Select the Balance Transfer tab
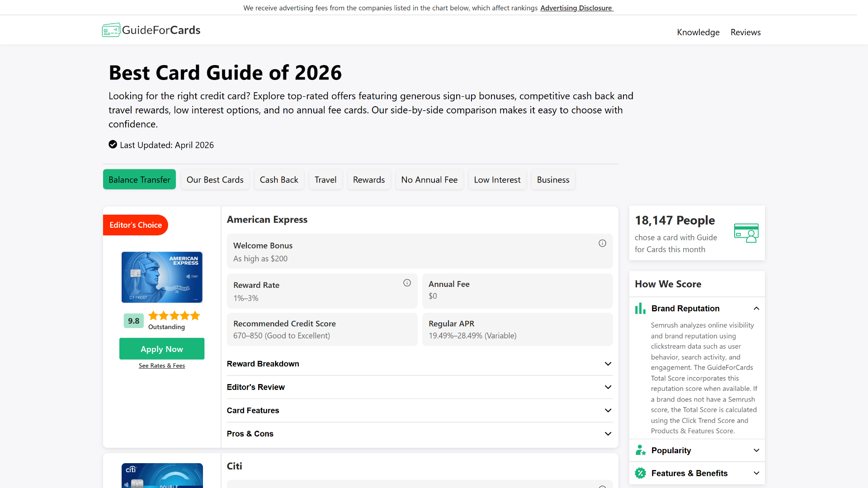Viewport: 868px width, 488px height. [139, 180]
